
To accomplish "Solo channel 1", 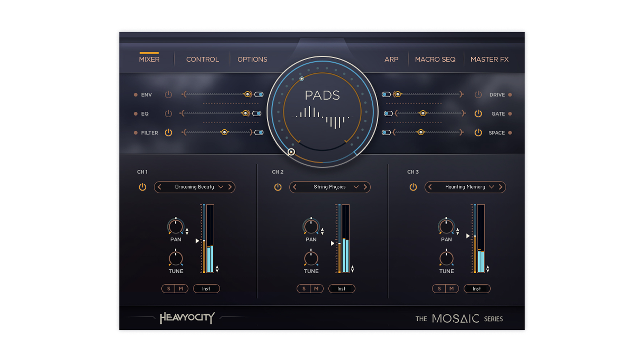I will click(x=168, y=289).
